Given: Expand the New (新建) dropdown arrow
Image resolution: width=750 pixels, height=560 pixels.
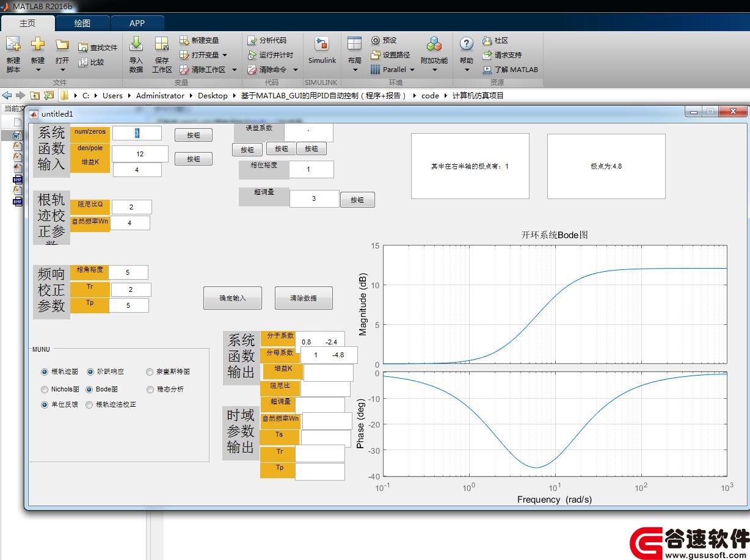Looking at the screenshot, I should click(x=38, y=70).
